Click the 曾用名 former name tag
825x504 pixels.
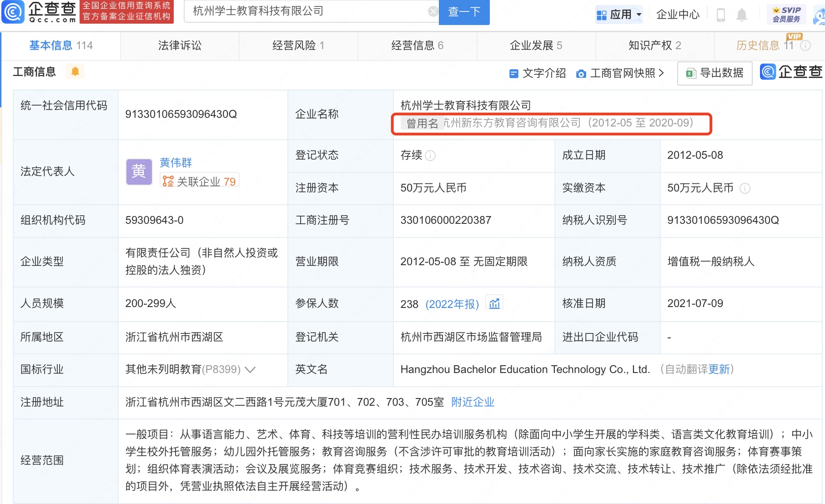(422, 123)
